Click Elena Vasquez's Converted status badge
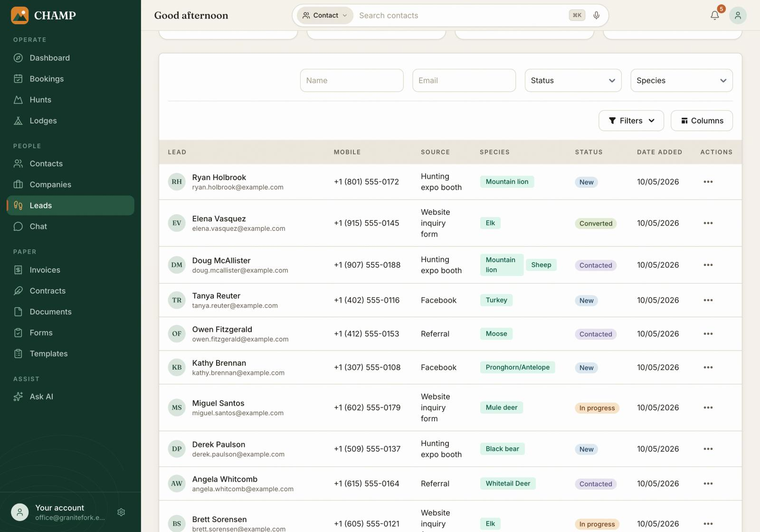The image size is (760, 532). point(596,223)
